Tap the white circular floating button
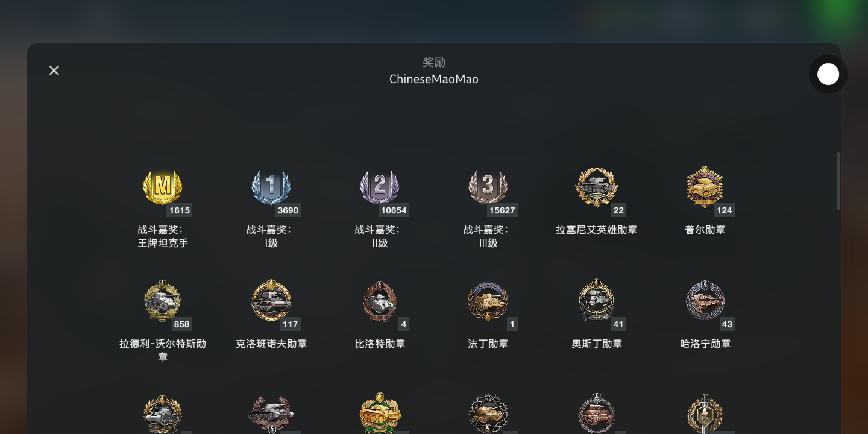 [828, 74]
